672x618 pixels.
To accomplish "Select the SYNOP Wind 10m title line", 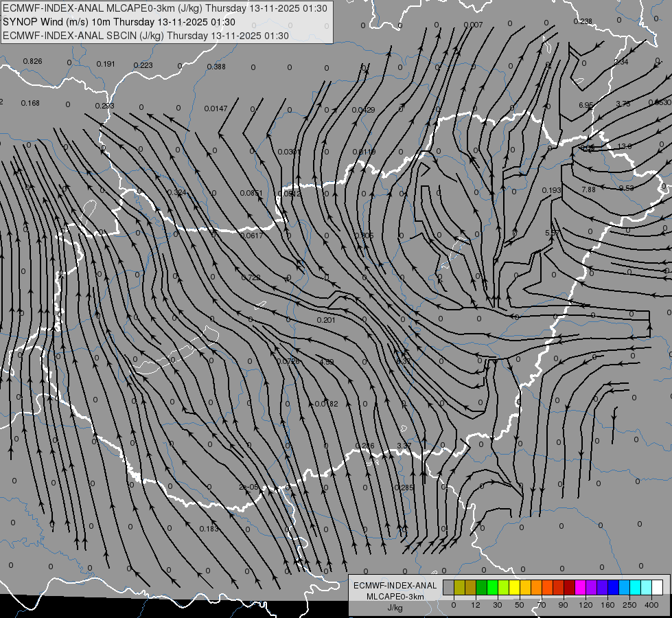I will [119, 22].
